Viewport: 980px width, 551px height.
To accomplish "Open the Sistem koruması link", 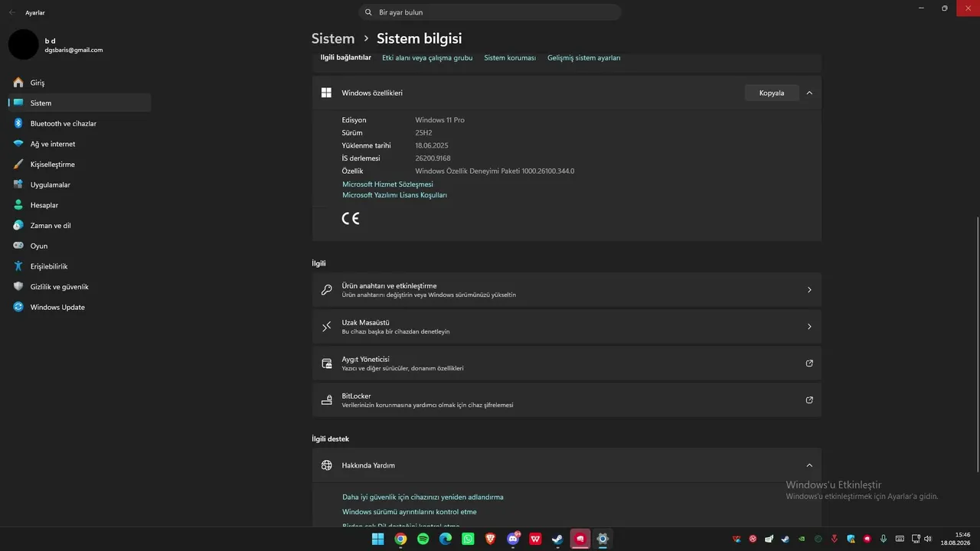I will click(510, 58).
